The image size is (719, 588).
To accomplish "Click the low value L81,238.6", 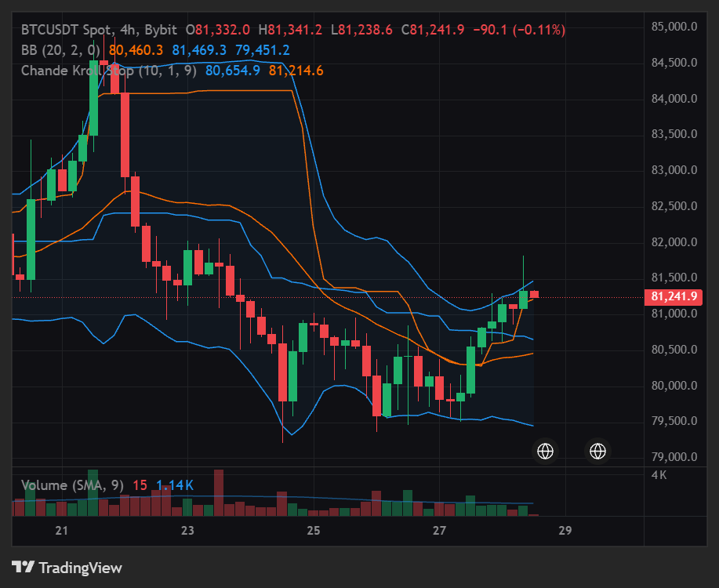I will [361, 31].
